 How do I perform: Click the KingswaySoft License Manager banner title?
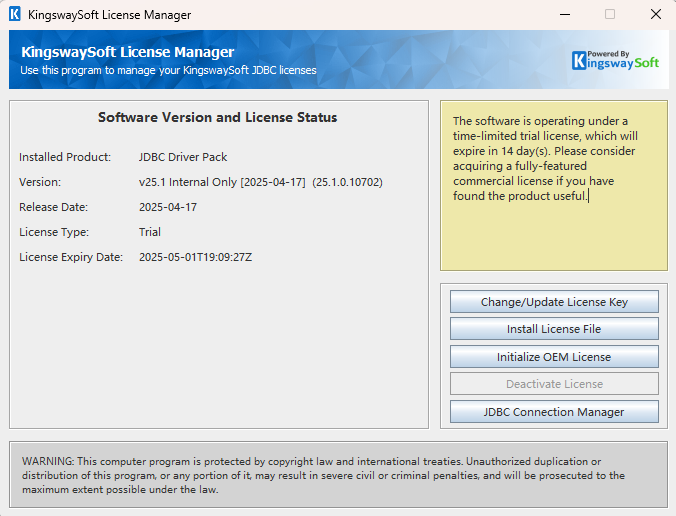tap(128, 52)
